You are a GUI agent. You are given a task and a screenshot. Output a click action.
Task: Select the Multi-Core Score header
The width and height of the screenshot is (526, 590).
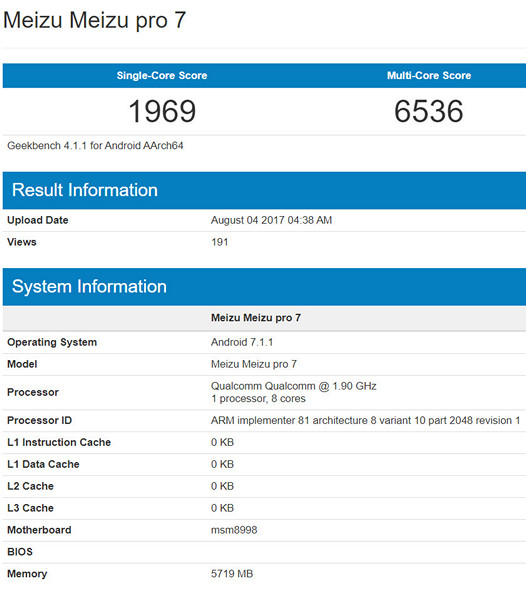pyautogui.click(x=429, y=75)
